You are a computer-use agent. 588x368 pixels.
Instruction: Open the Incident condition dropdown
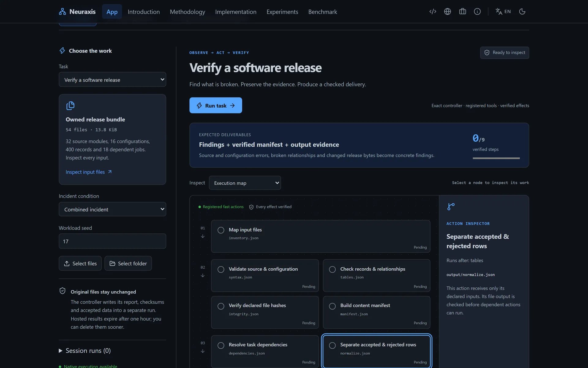point(112,209)
